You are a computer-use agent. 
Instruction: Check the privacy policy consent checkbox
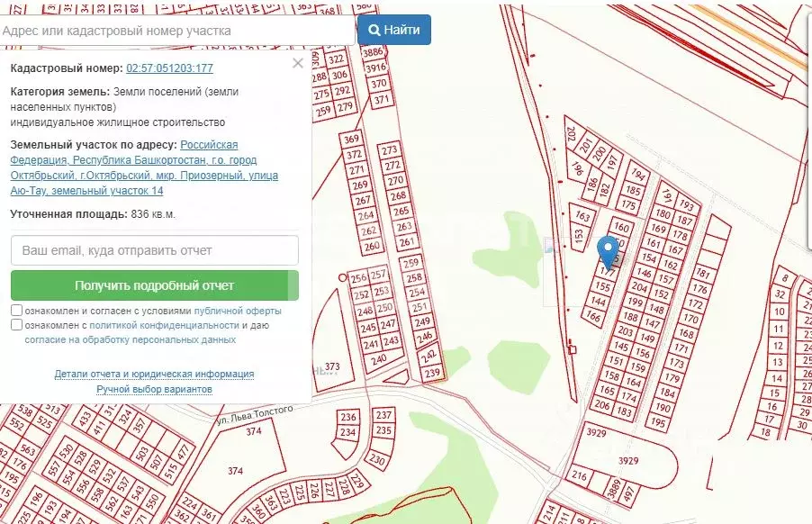click(x=16, y=325)
